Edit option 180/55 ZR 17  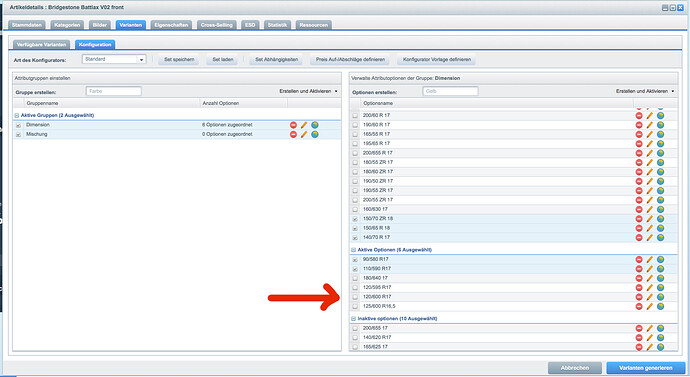point(650,162)
